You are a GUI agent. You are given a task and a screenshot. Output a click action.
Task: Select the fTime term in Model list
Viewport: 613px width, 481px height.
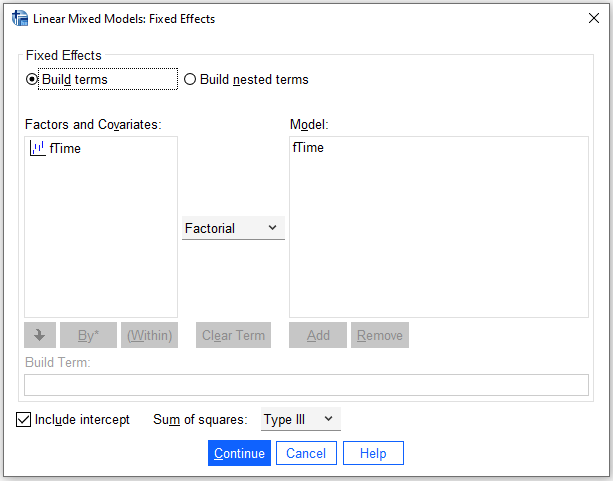308,148
